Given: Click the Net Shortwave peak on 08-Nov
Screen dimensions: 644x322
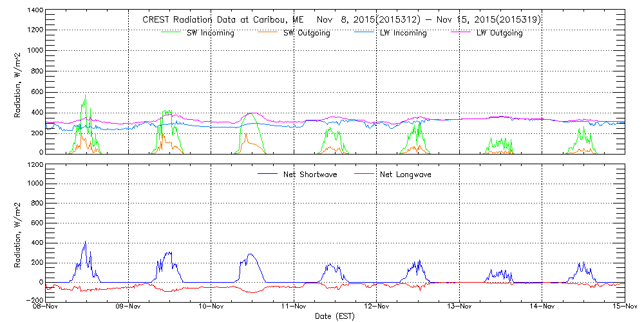Looking at the screenshot, I should click(85, 243).
